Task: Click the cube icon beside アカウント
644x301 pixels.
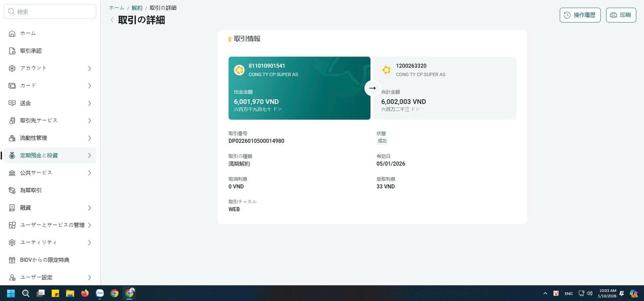Action: point(12,68)
